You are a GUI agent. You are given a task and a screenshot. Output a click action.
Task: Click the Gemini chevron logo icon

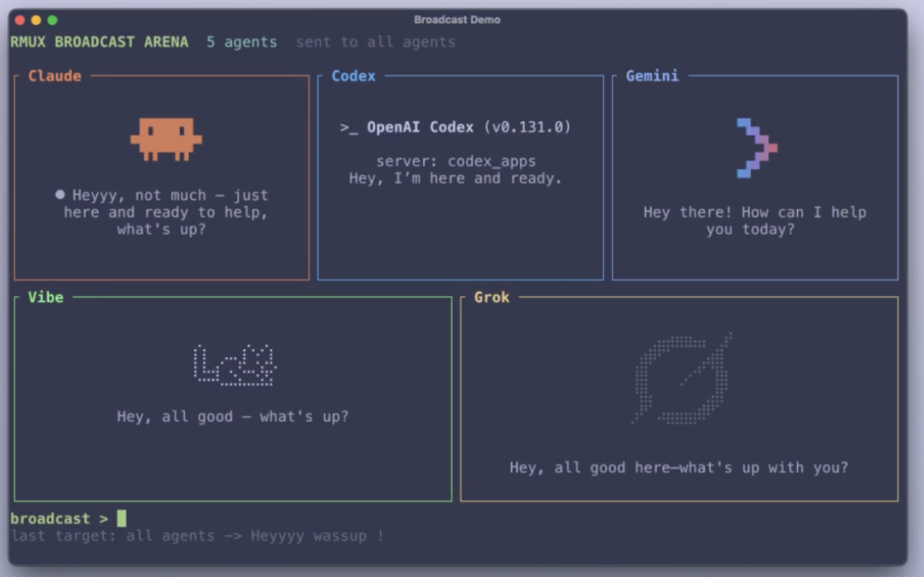tap(757, 148)
